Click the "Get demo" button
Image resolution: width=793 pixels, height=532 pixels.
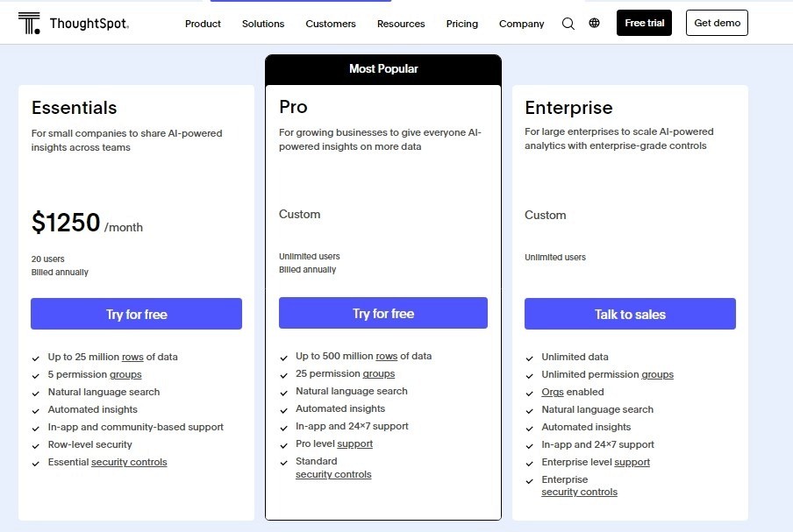(x=717, y=23)
